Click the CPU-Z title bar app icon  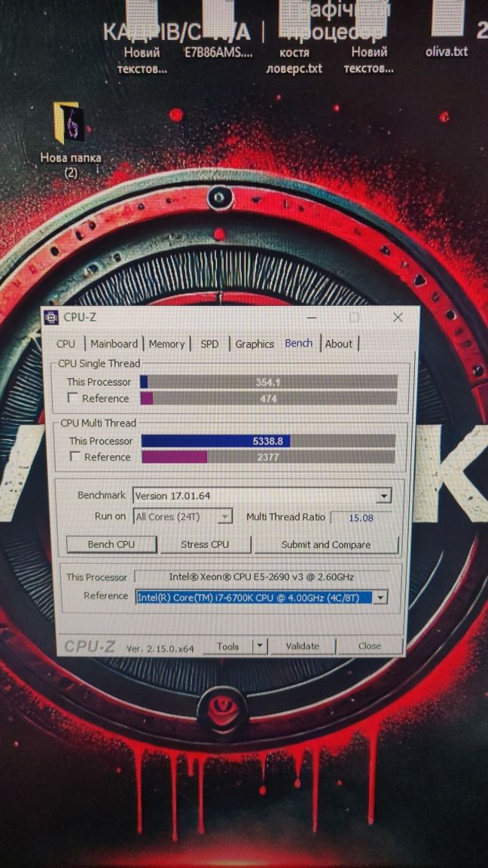tap(51, 318)
